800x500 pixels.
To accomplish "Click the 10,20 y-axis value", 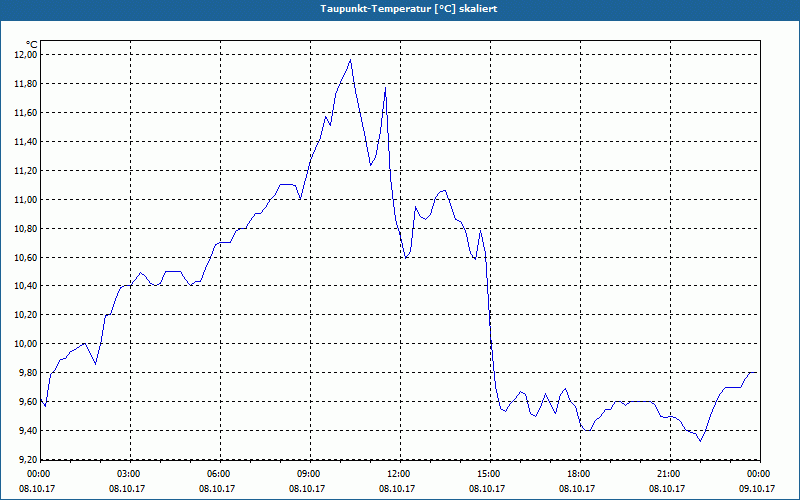I will [x=26, y=315].
